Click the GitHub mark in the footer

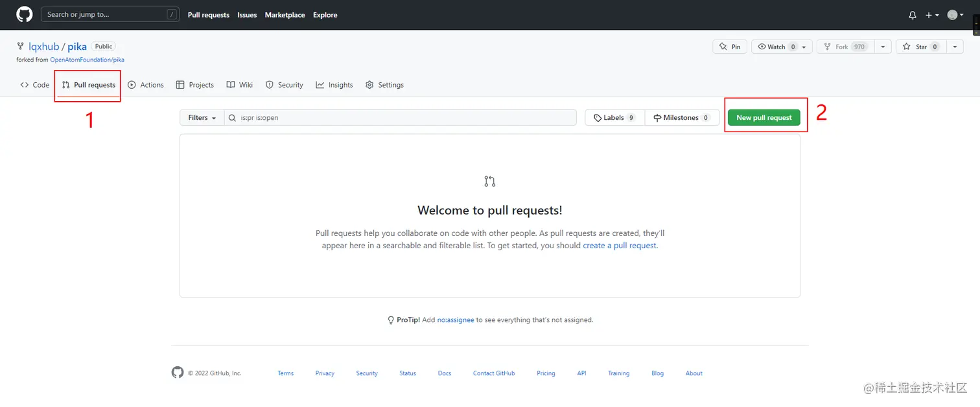[178, 372]
